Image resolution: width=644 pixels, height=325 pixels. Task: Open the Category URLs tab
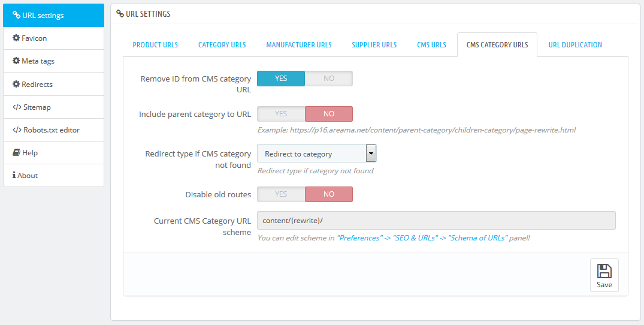(222, 45)
